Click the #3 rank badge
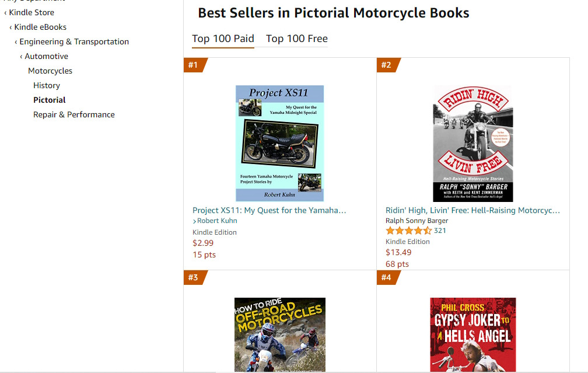 click(194, 277)
